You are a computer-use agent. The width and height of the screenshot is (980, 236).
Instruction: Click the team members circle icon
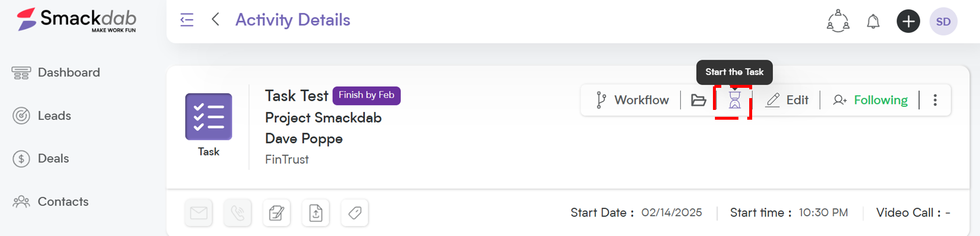(x=838, y=21)
